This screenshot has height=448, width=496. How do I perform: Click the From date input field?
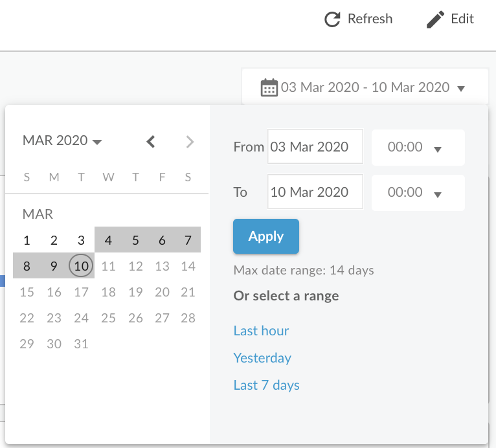click(x=315, y=146)
